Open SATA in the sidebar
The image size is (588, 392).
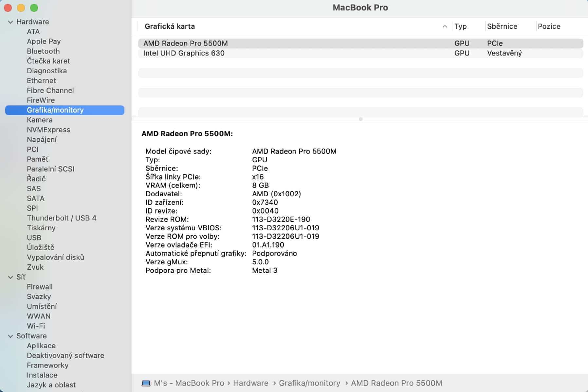click(36, 199)
